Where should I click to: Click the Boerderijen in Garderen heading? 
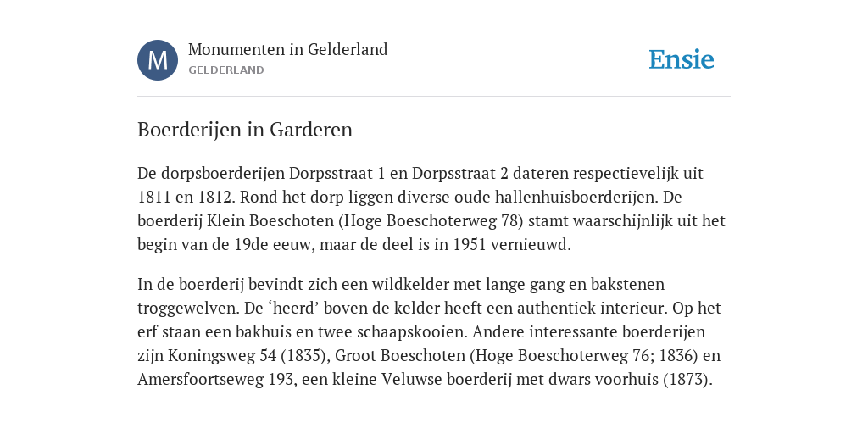click(245, 130)
